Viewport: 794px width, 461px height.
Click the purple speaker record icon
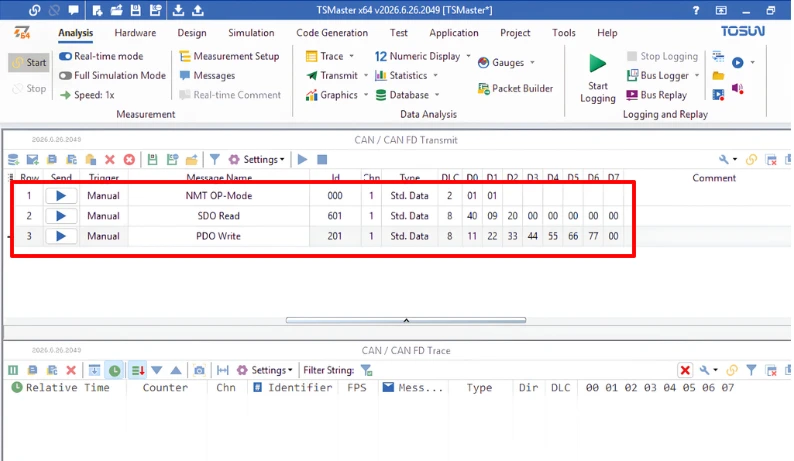coord(738,89)
